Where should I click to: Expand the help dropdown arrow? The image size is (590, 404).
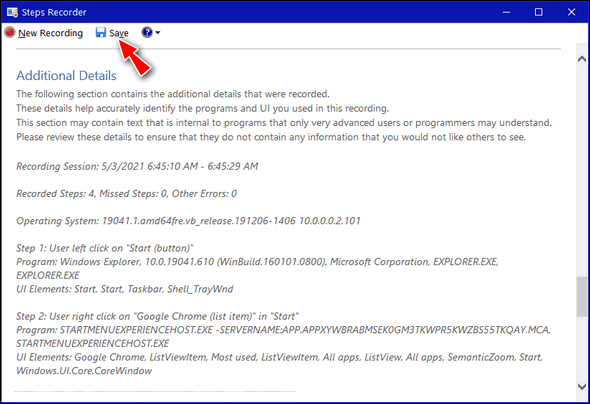[158, 33]
